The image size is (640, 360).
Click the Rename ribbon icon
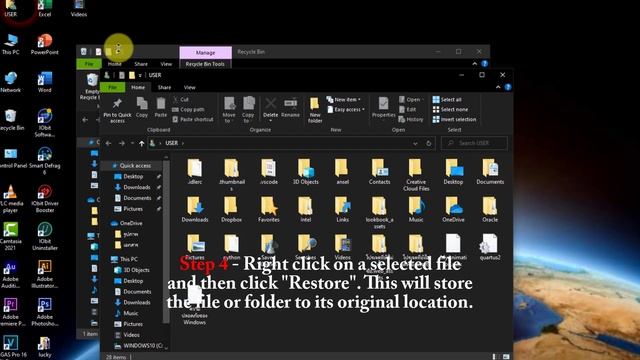click(290, 108)
